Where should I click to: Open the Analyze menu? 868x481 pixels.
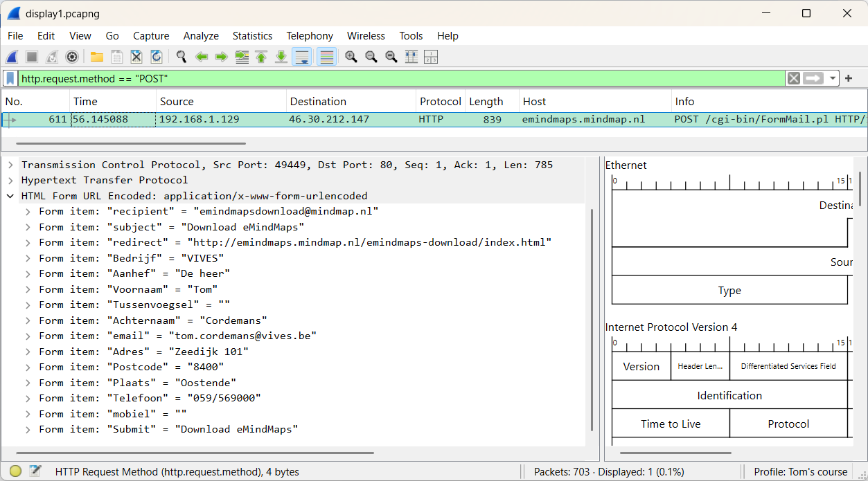point(201,36)
